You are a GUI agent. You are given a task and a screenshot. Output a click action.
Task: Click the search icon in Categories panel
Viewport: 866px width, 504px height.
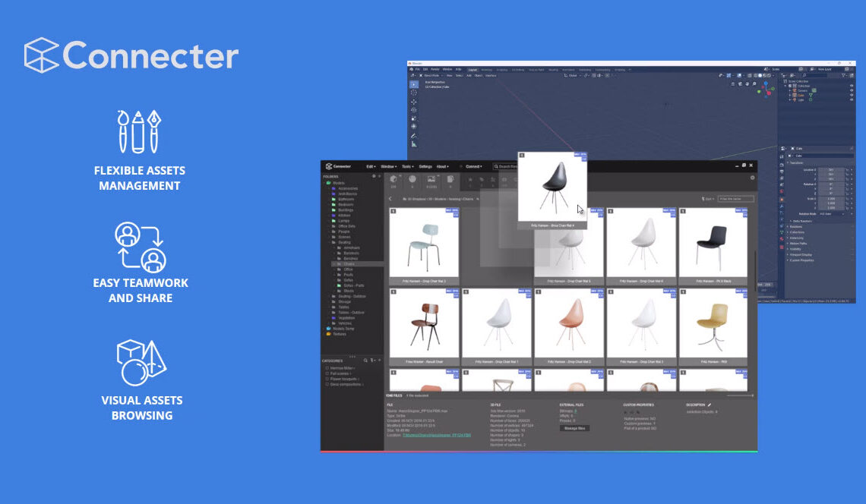365,361
